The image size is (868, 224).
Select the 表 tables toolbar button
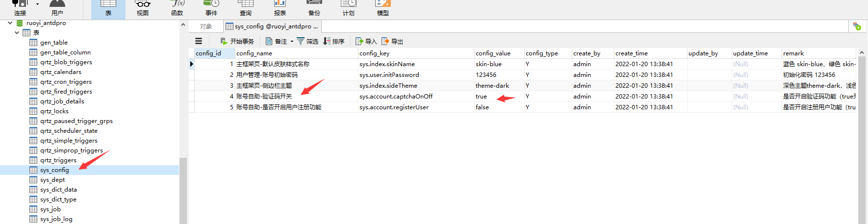click(108, 8)
